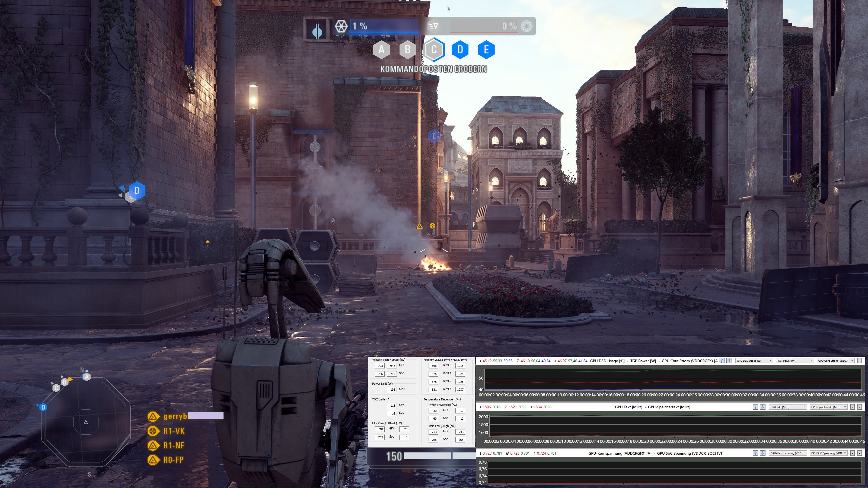Open the TGP Power [W] dropdown

(x=795, y=361)
